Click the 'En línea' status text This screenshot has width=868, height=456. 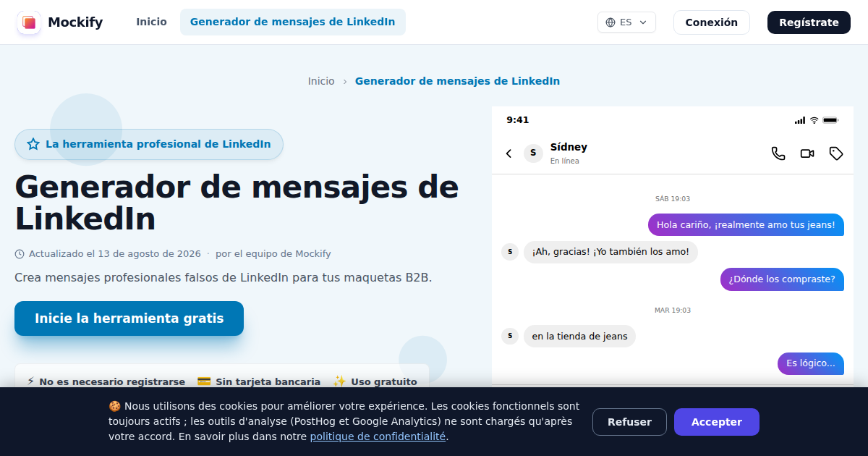565,161
